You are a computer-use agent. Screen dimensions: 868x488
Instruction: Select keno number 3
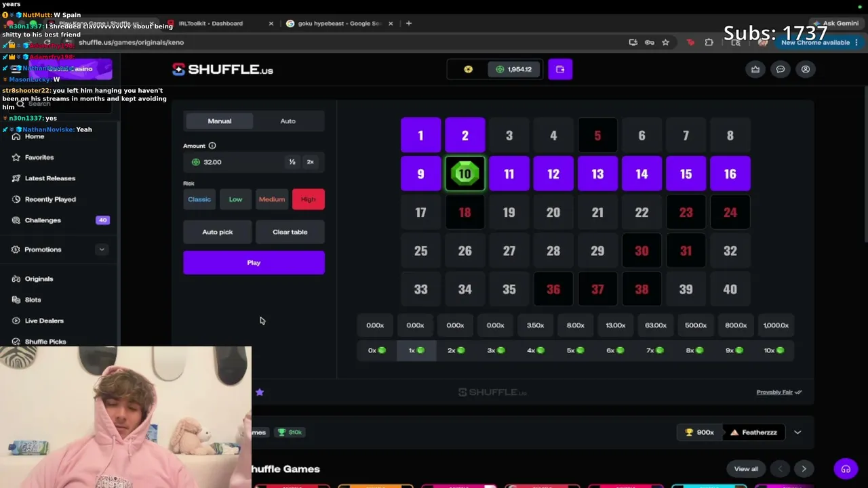point(509,136)
